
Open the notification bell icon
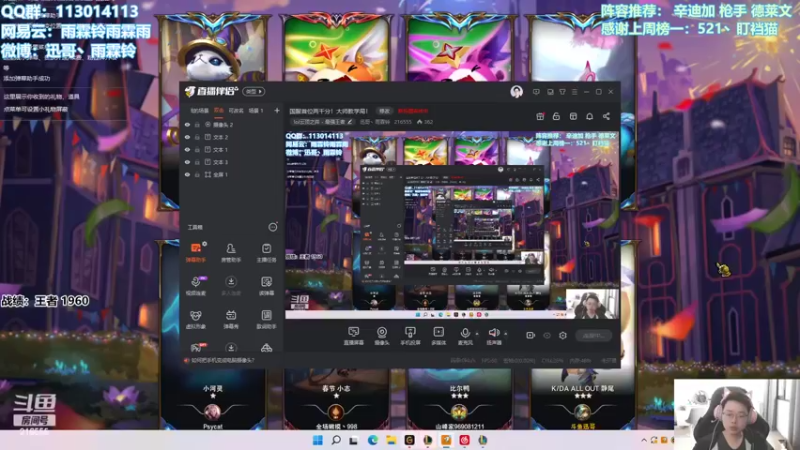coord(589,116)
